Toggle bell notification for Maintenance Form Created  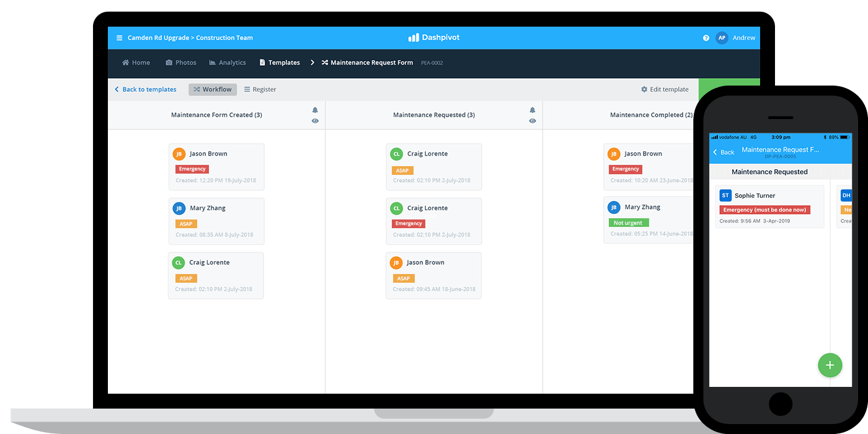(x=315, y=110)
